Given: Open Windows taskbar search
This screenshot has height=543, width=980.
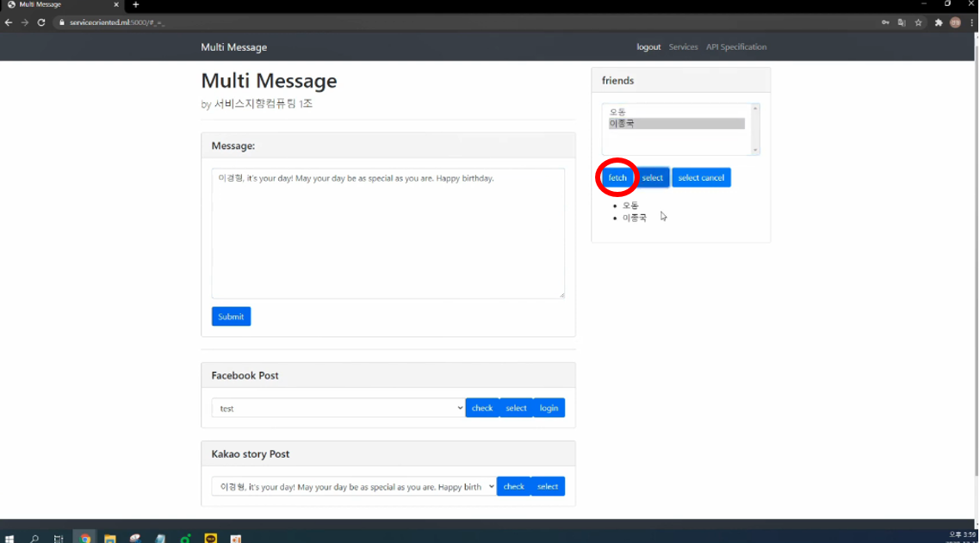Looking at the screenshot, I should (34, 538).
